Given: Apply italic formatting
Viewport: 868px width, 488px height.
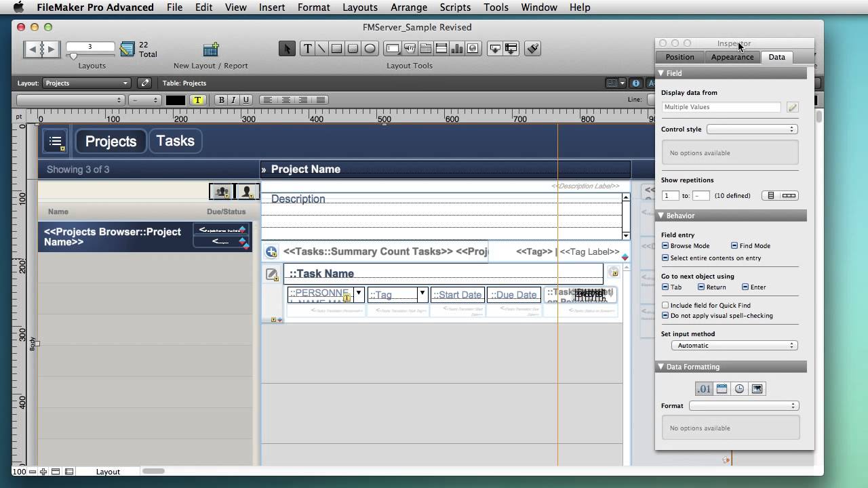Looking at the screenshot, I should [233, 100].
